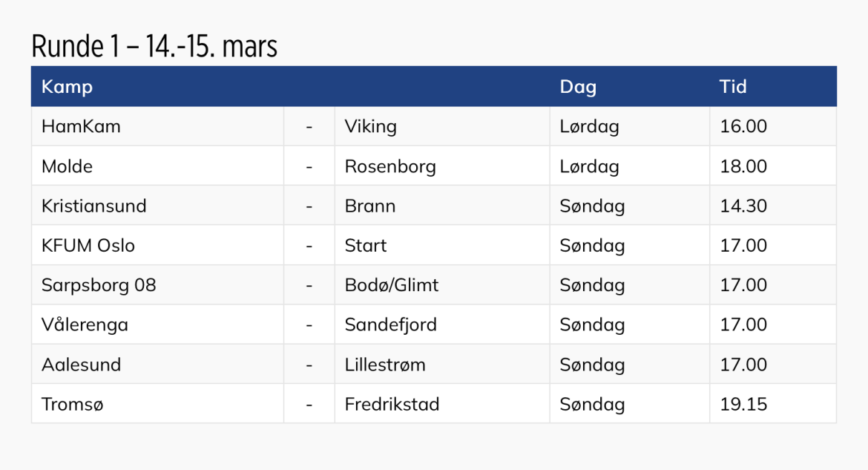Select the Vålerenga home team

85,324
